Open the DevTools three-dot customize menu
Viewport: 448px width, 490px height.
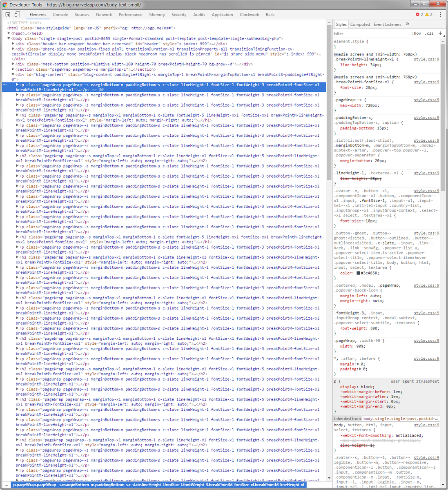(x=440, y=14)
